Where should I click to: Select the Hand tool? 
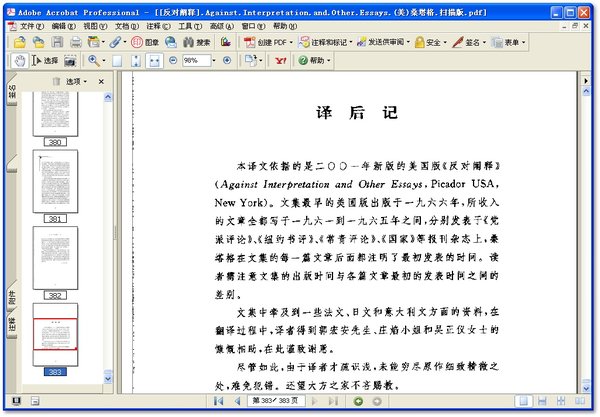click(x=20, y=60)
